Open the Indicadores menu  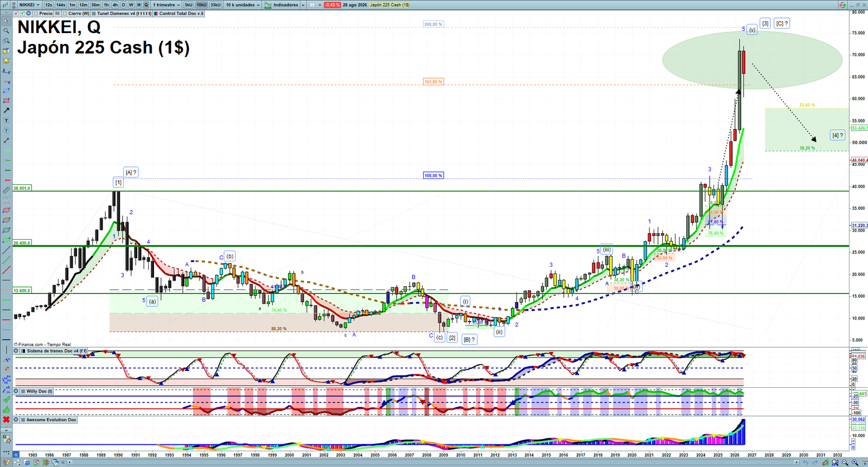[286, 5]
